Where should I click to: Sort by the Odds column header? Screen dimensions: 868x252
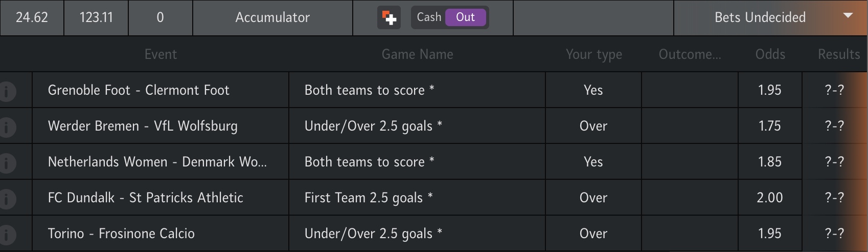pyautogui.click(x=770, y=54)
